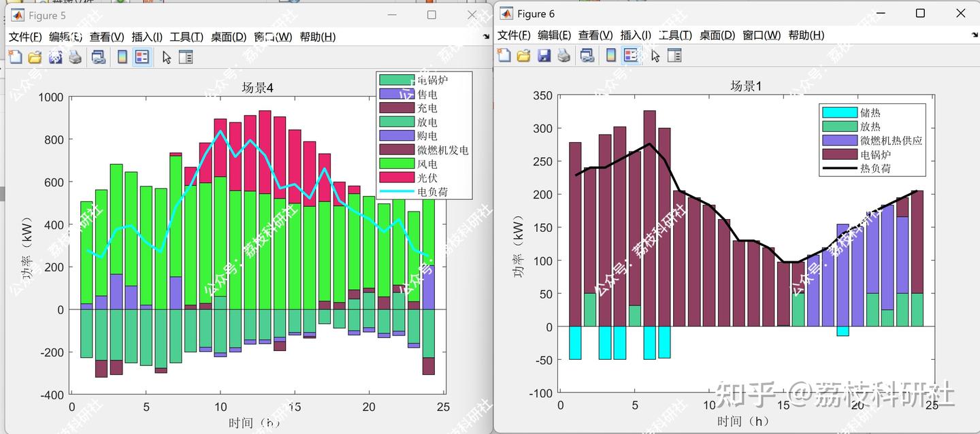
Task: Select Edit Plot arrow tool in Figure 6
Action: tap(655, 56)
